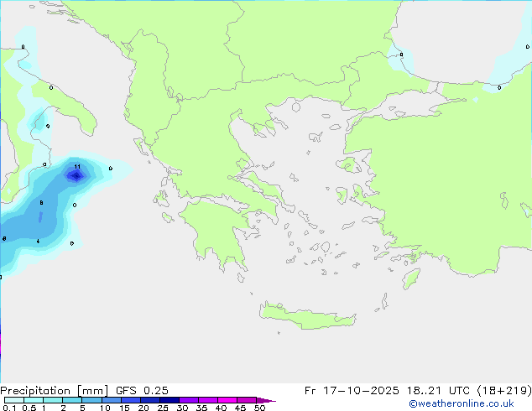Click the 30–35 mm legend swatch
532x411 pixels.
188,400
